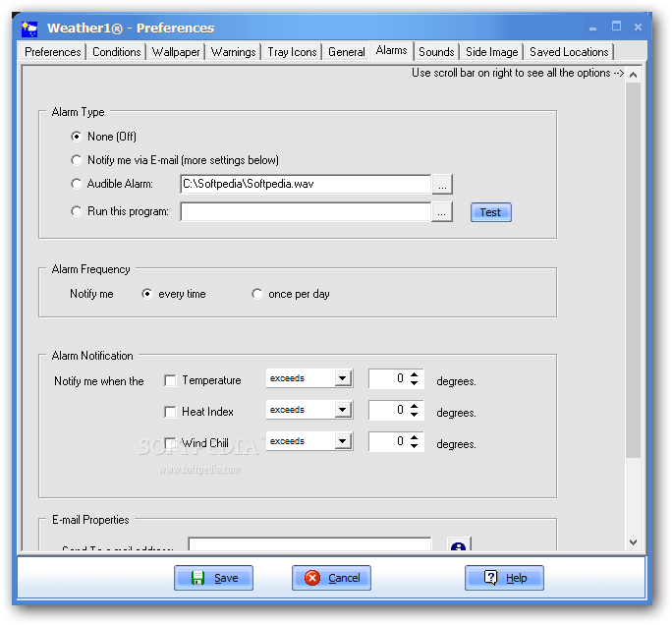The image size is (672, 625).
Task: Open the Saved Locations tab
Action: coord(569,52)
